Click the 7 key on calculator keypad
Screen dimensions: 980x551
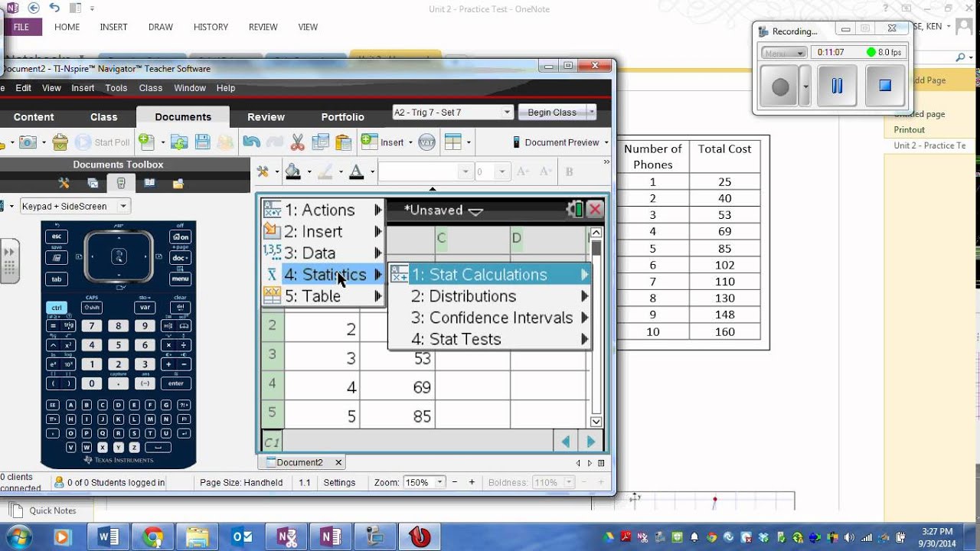point(92,326)
